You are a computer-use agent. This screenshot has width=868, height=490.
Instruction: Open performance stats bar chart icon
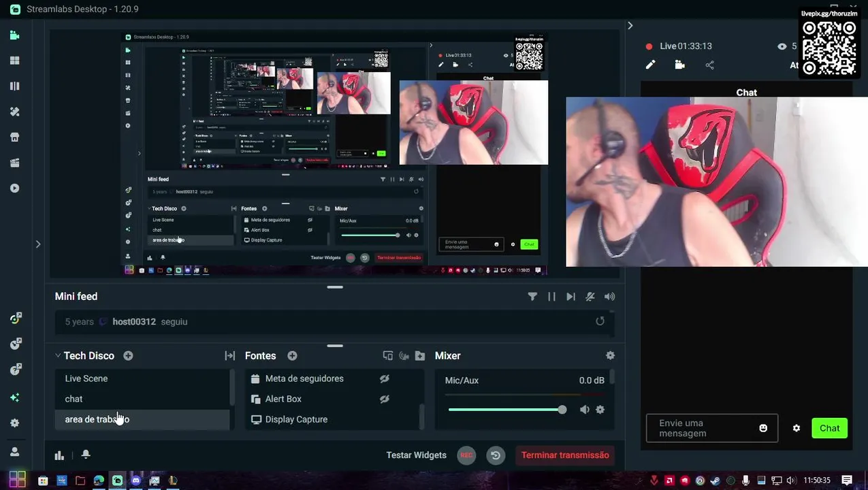pyautogui.click(x=59, y=455)
